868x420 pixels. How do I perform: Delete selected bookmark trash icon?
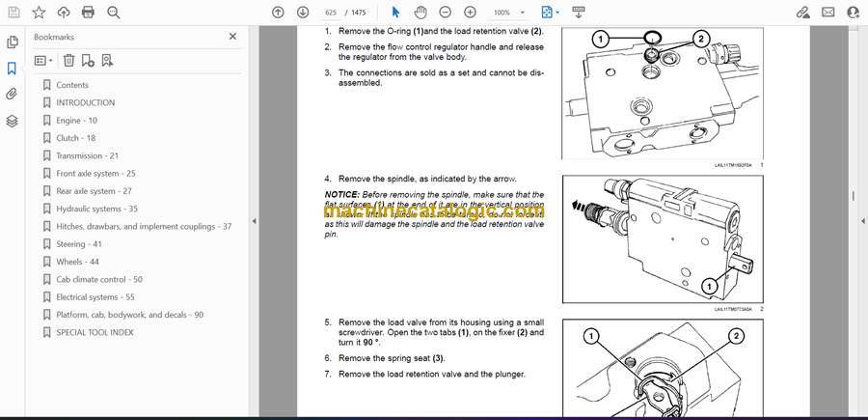point(68,61)
